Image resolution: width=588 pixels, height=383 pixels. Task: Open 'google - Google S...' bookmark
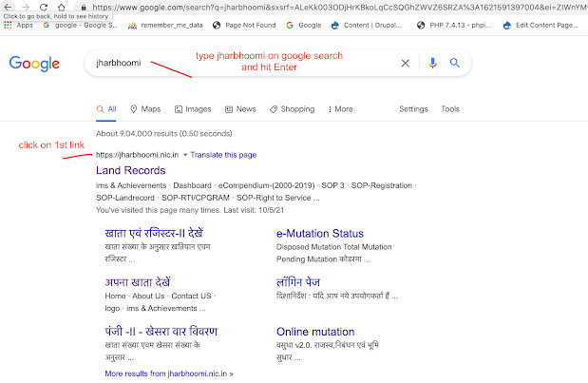(x=81, y=25)
